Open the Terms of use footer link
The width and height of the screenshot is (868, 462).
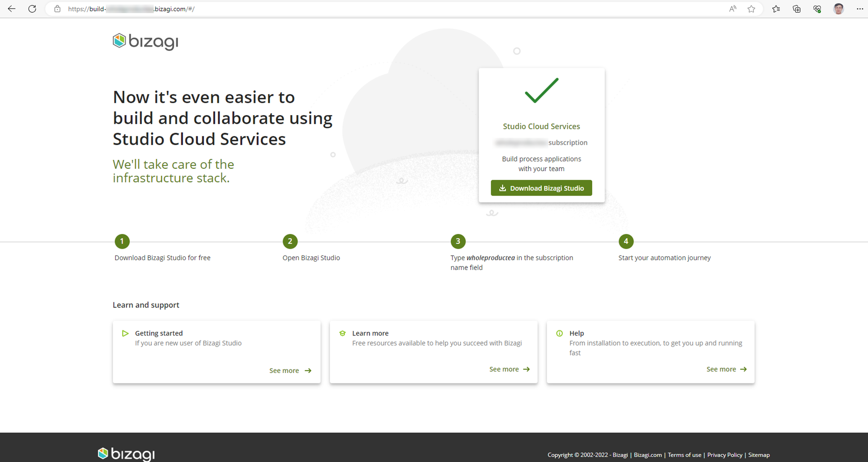point(684,455)
